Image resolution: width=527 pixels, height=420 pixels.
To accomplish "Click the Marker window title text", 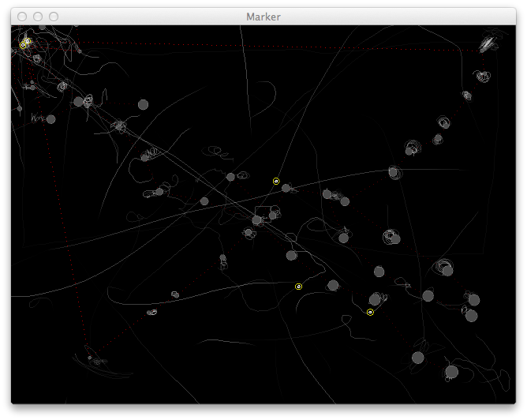I will (x=263, y=17).
